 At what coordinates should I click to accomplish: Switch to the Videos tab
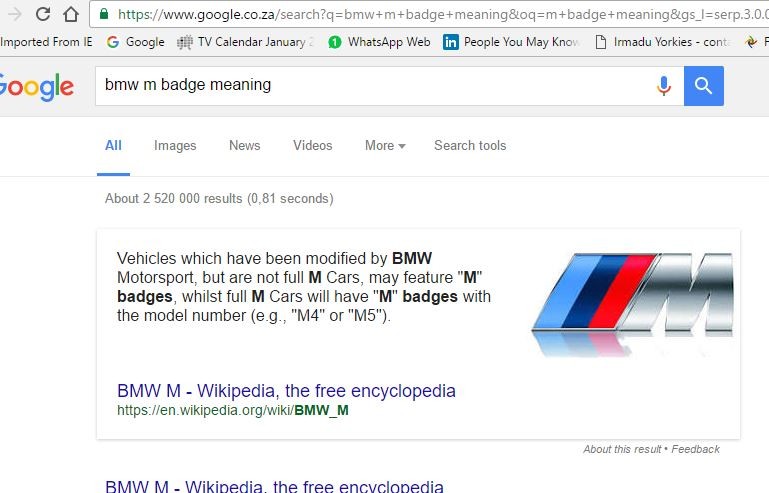click(312, 146)
